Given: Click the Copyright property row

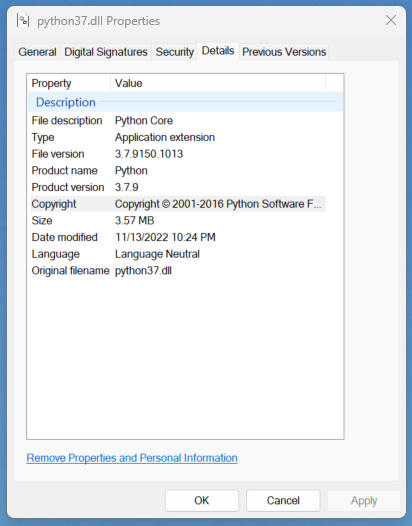Looking at the screenshot, I should [178, 204].
